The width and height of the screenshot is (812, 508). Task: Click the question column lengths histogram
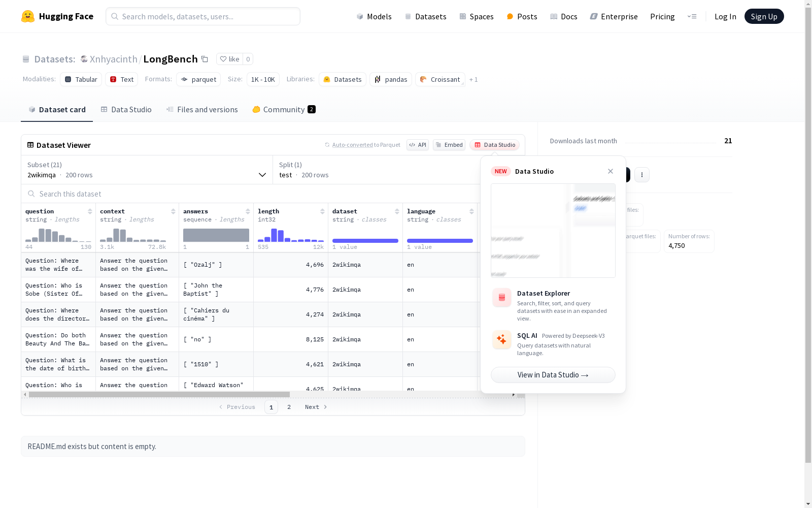pyautogui.click(x=58, y=235)
